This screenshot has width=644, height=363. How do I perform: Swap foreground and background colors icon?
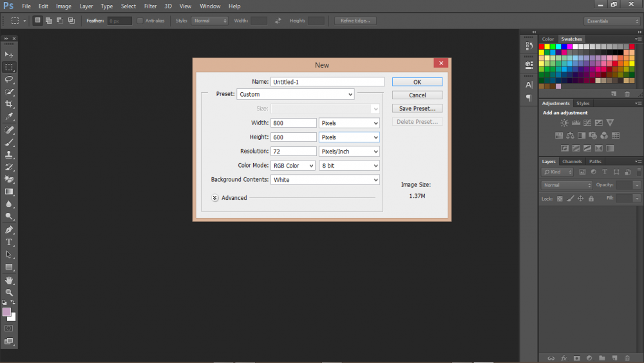tap(13, 302)
